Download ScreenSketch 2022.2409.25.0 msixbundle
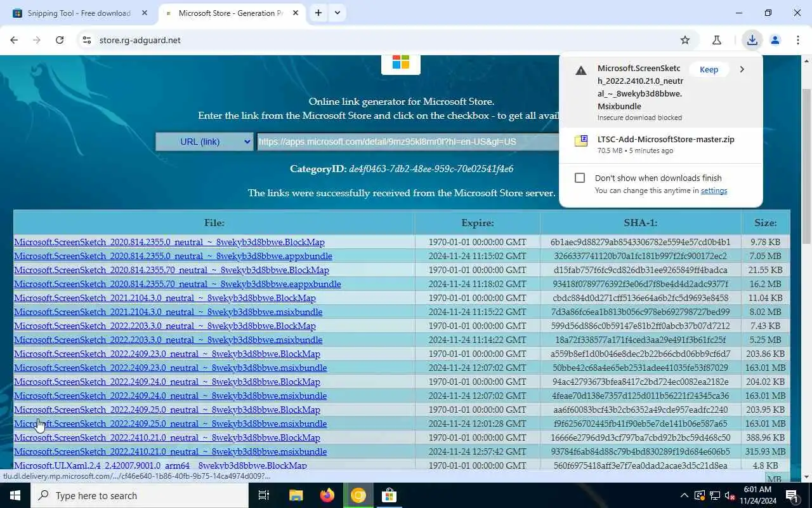This screenshot has width=812, height=508. click(171, 424)
